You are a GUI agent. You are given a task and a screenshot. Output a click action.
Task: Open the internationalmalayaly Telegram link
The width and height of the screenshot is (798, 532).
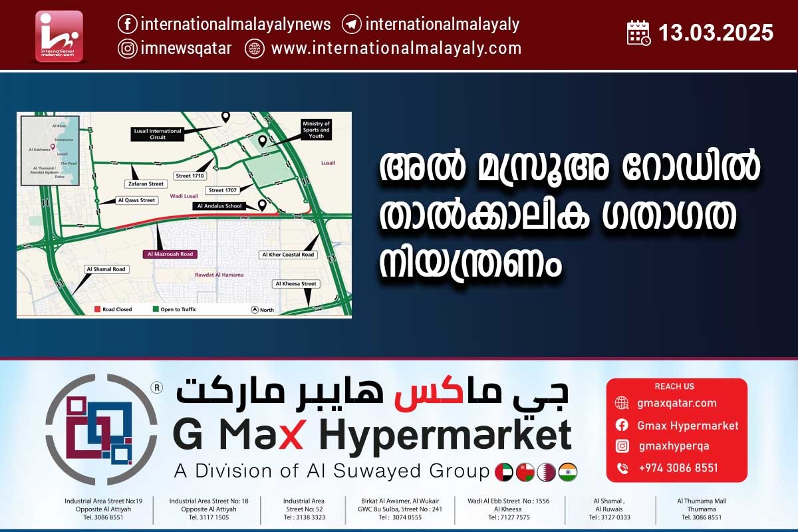(x=442, y=25)
